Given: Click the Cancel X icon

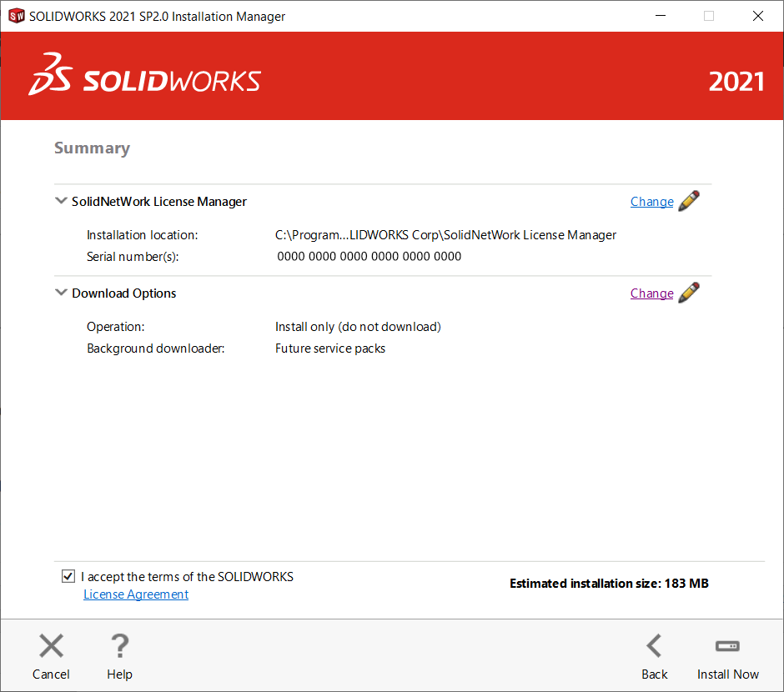Looking at the screenshot, I should [51, 645].
